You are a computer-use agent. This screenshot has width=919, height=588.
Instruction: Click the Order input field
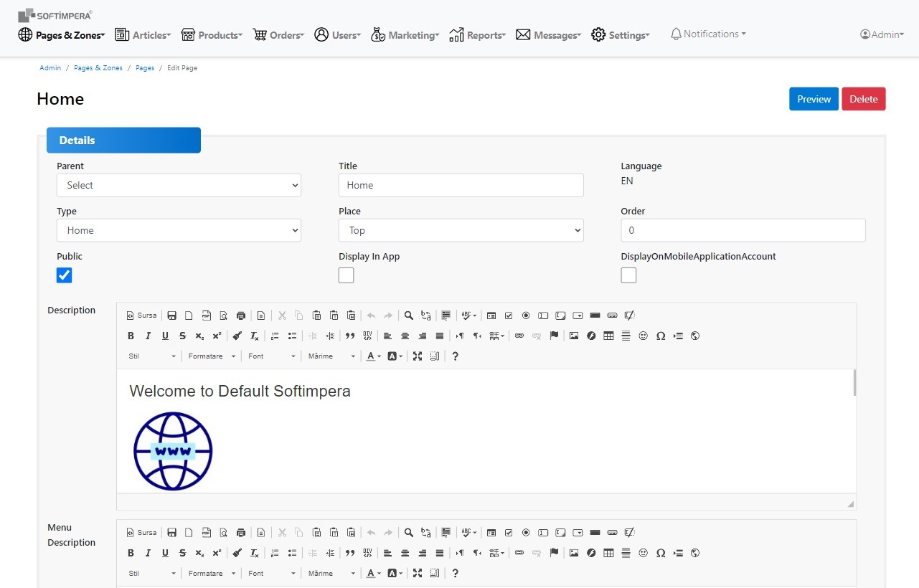(x=743, y=230)
